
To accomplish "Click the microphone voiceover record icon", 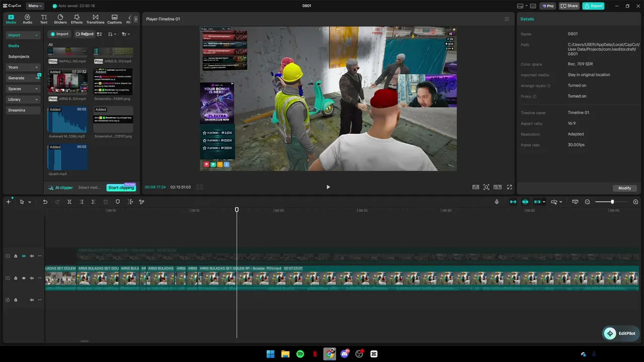I will pyautogui.click(x=497, y=202).
